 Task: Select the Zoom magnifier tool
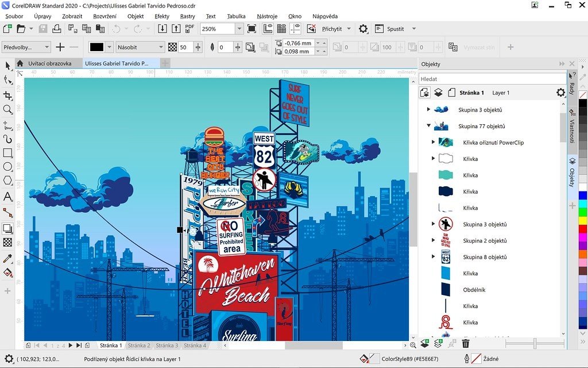pos(7,109)
